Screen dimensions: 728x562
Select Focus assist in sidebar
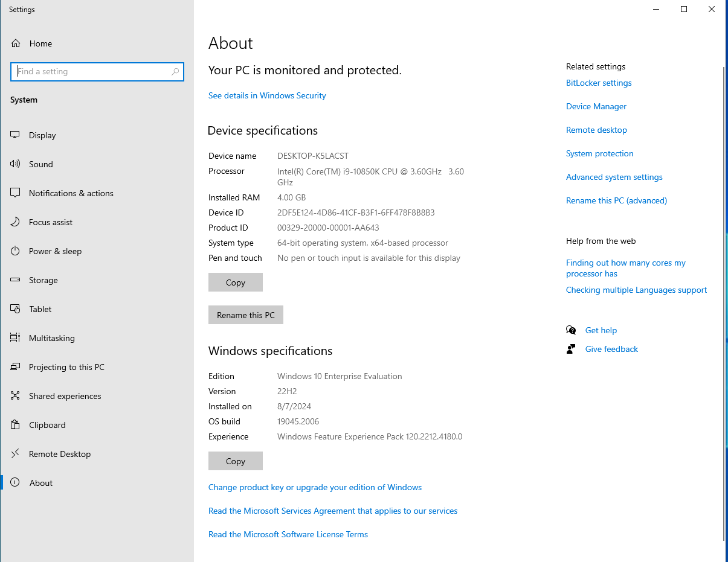pos(97,222)
